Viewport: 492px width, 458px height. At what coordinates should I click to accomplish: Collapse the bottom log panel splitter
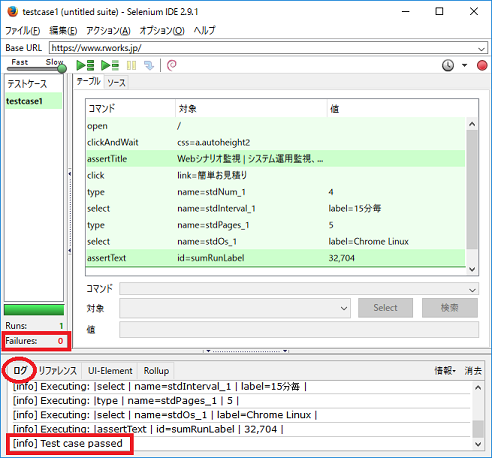coord(246,351)
